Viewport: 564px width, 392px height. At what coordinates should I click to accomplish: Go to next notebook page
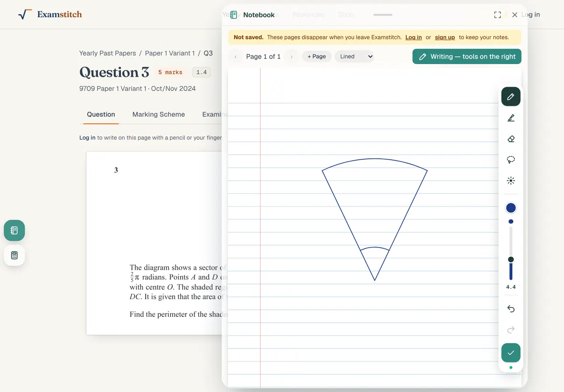point(292,57)
